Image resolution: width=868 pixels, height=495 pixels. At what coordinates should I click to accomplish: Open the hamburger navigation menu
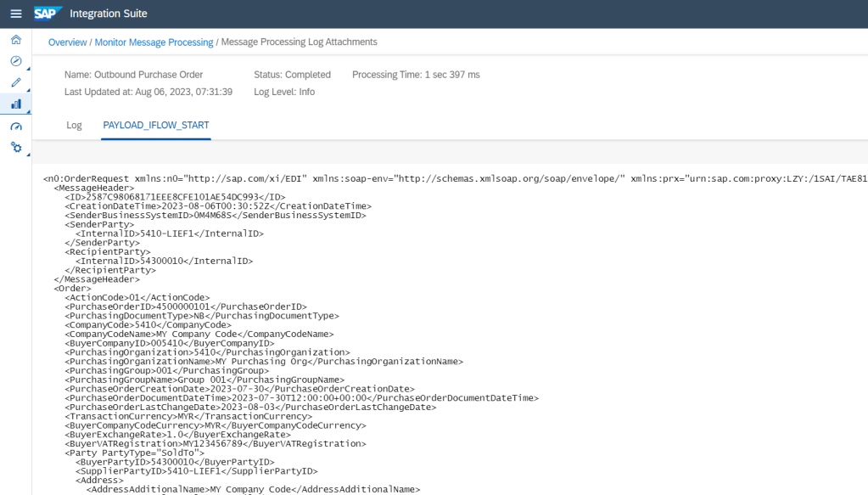click(x=15, y=14)
